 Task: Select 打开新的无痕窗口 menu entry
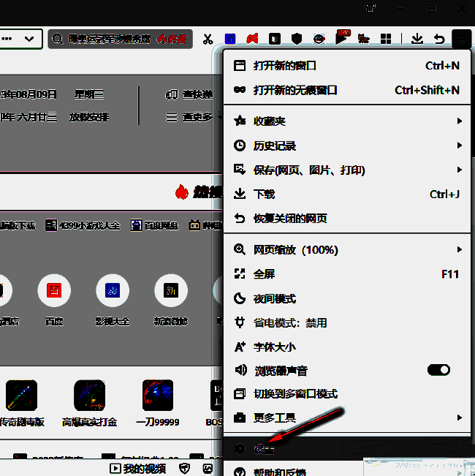(x=347, y=90)
